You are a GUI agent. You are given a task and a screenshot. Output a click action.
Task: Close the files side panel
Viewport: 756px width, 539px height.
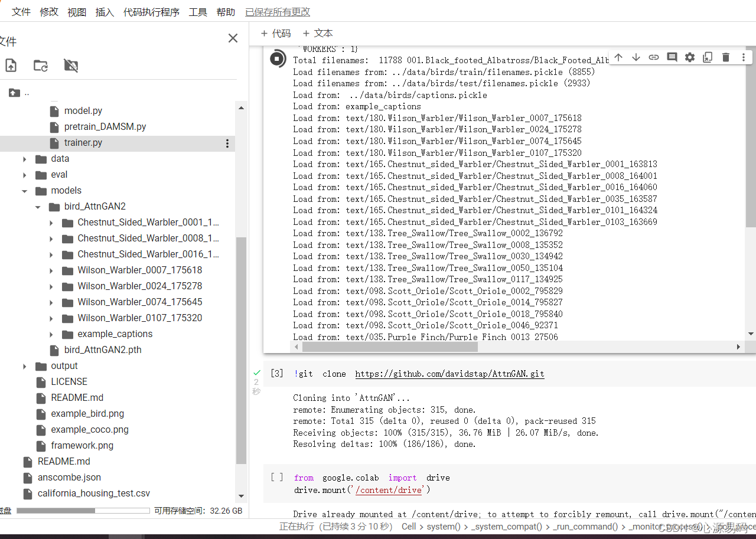click(233, 38)
